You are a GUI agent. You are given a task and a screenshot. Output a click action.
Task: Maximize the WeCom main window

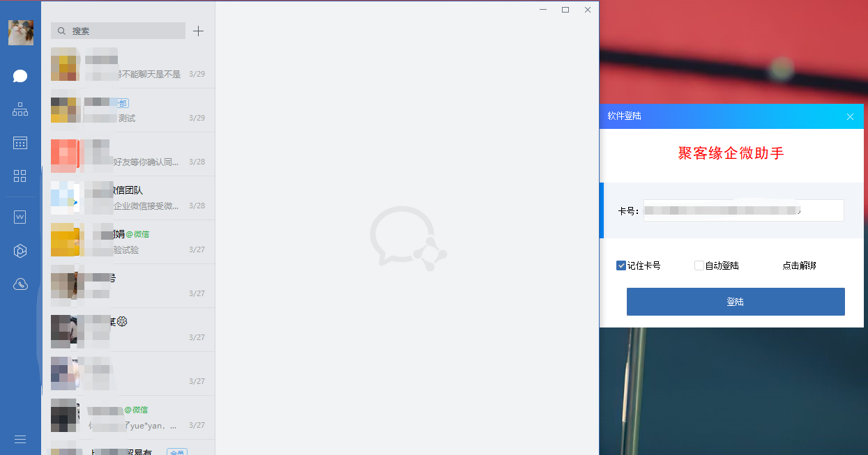(x=565, y=10)
